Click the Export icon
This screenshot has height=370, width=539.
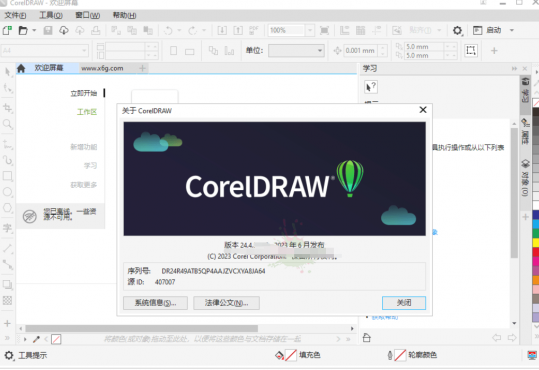click(238, 31)
